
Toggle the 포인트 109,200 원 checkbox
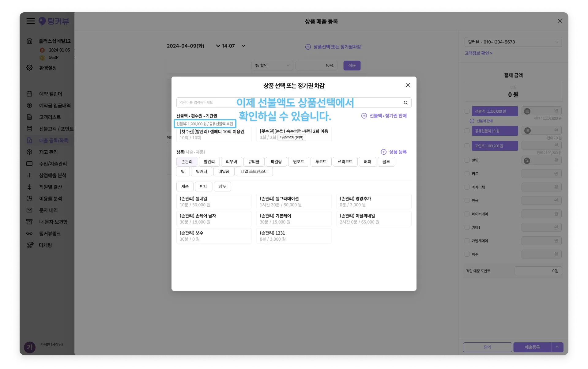(467, 146)
